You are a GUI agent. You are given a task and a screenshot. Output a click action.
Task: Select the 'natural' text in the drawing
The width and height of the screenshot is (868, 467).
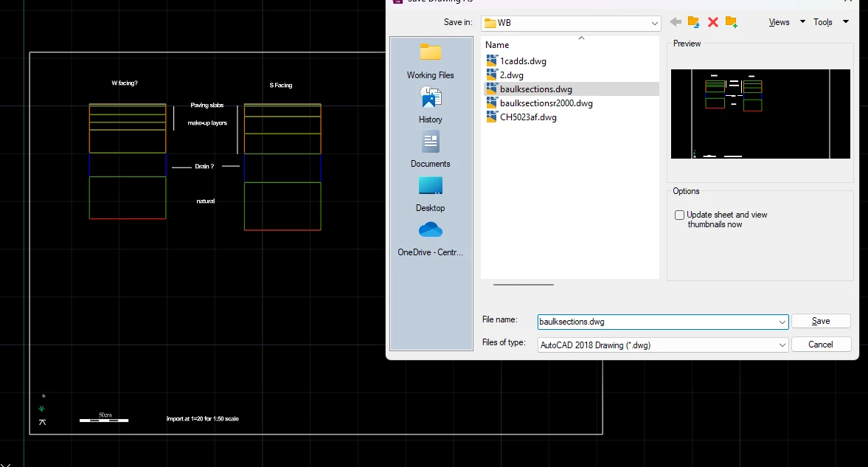(x=205, y=201)
